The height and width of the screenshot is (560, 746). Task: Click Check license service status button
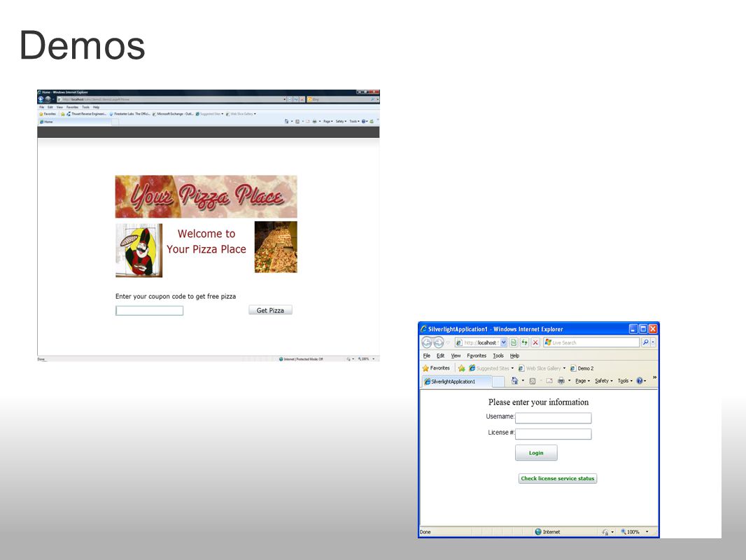coord(558,478)
